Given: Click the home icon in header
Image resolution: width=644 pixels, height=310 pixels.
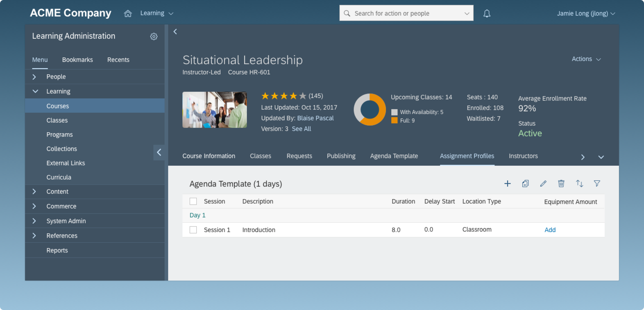Looking at the screenshot, I should (128, 13).
